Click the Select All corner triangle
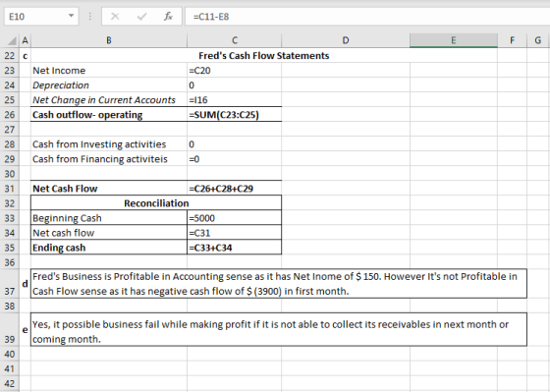Screen dimensions: 550x392 coord(12,40)
